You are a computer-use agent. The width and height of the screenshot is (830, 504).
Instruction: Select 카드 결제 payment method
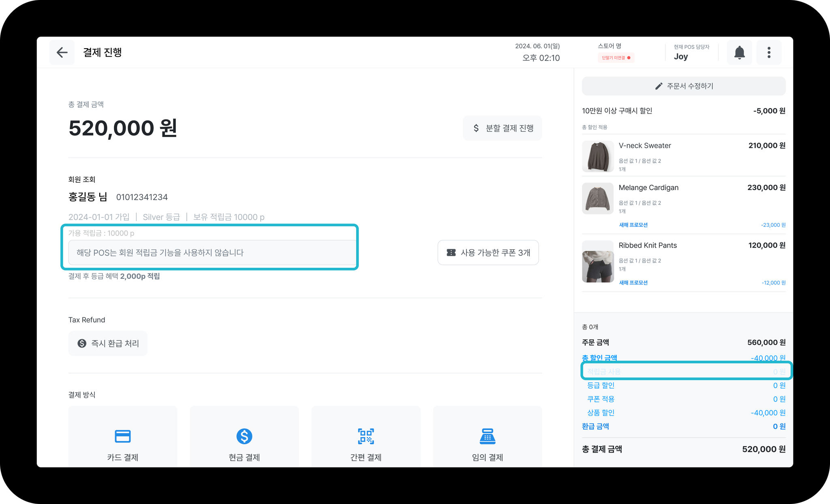[x=123, y=437]
